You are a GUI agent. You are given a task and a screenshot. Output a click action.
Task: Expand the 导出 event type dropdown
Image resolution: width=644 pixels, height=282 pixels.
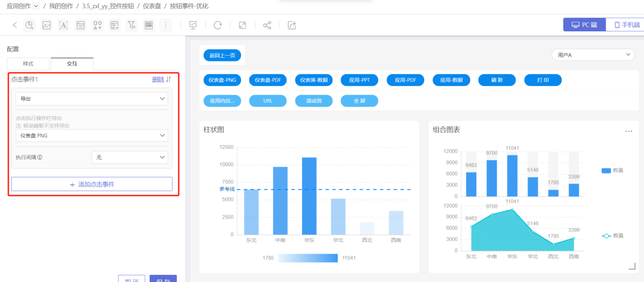coord(92,98)
